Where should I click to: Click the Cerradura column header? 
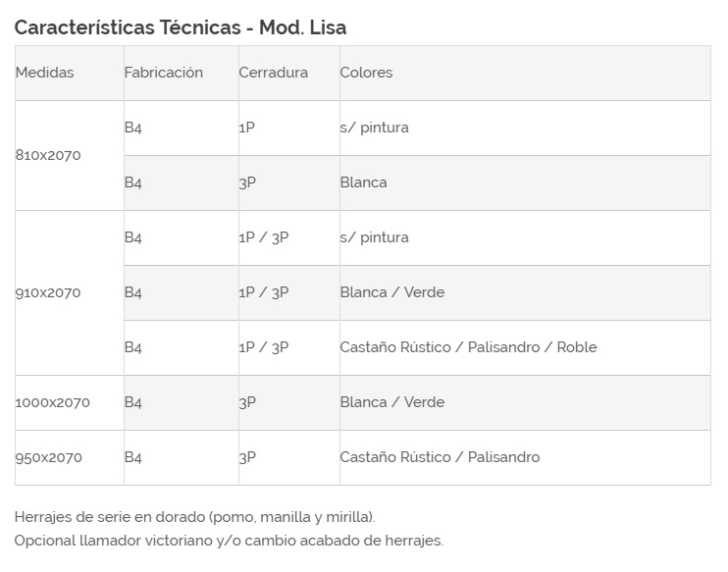click(273, 73)
